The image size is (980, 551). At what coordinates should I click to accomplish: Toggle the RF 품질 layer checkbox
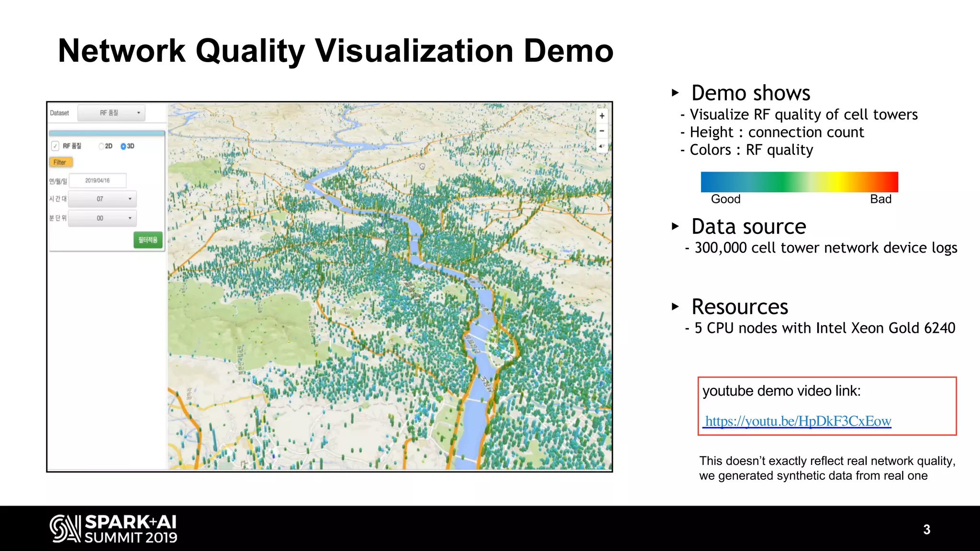point(56,146)
